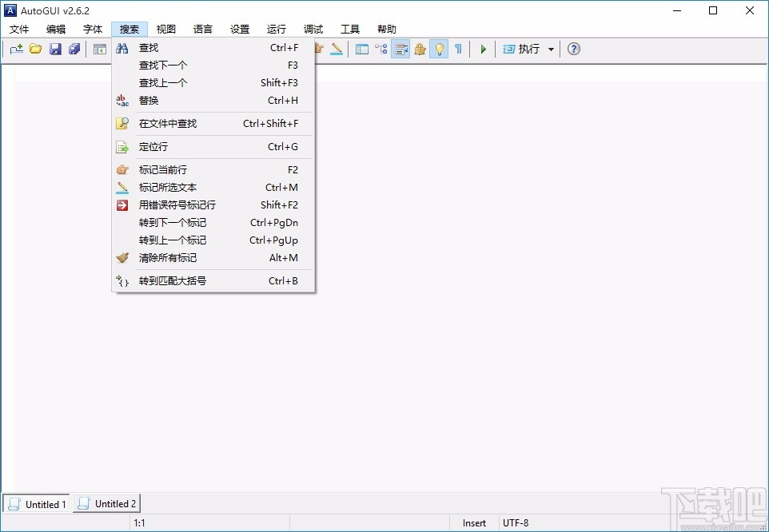Click the ruler tool icon in the toolbar
769x532 pixels.
click(x=337, y=49)
